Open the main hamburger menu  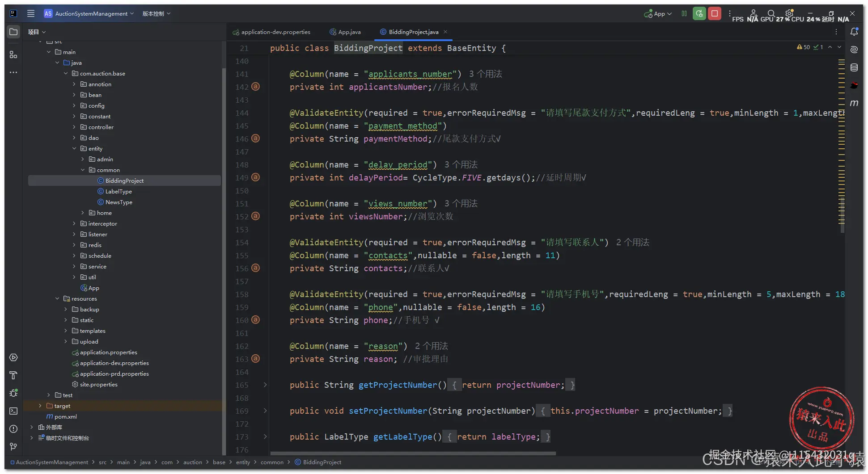tap(31, 13)
